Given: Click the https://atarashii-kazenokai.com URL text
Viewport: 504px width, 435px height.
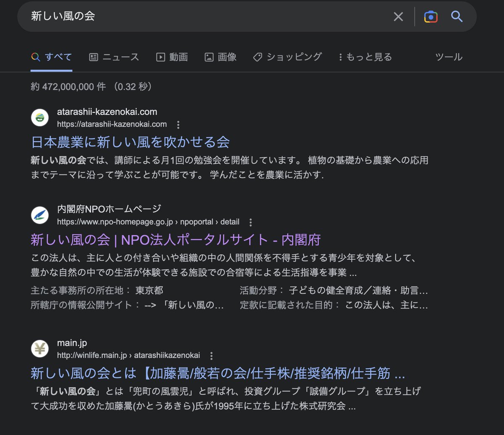Looking at the screenshot, I should point(112,124).
